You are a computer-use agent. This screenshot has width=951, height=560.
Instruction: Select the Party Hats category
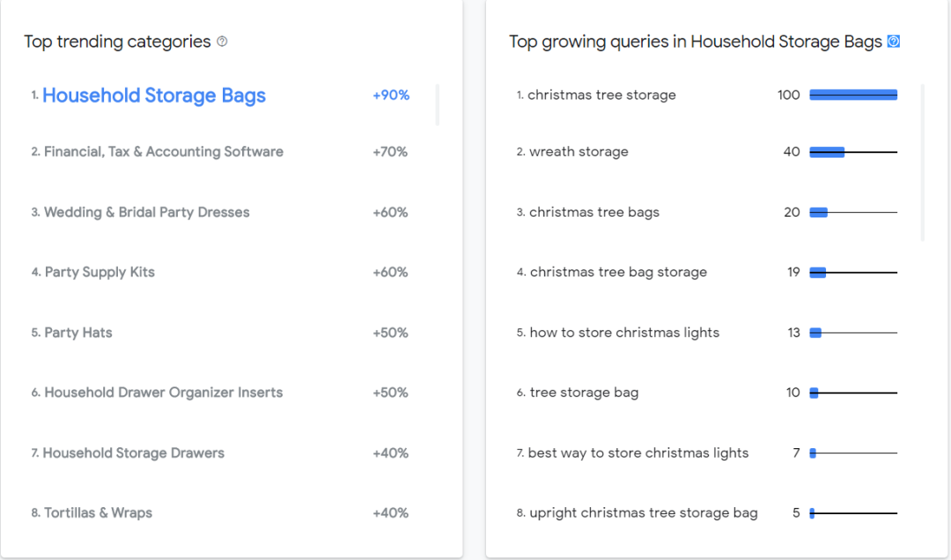78,333
